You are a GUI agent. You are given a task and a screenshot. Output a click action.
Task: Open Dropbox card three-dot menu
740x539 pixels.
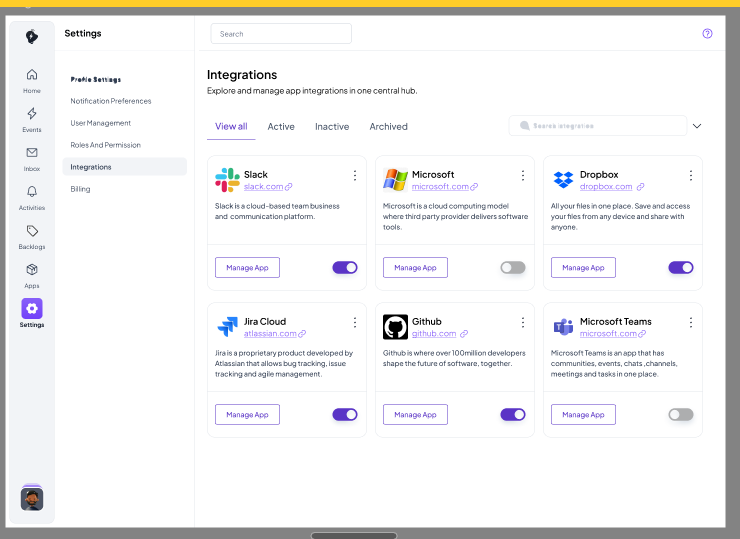point(690,176)
